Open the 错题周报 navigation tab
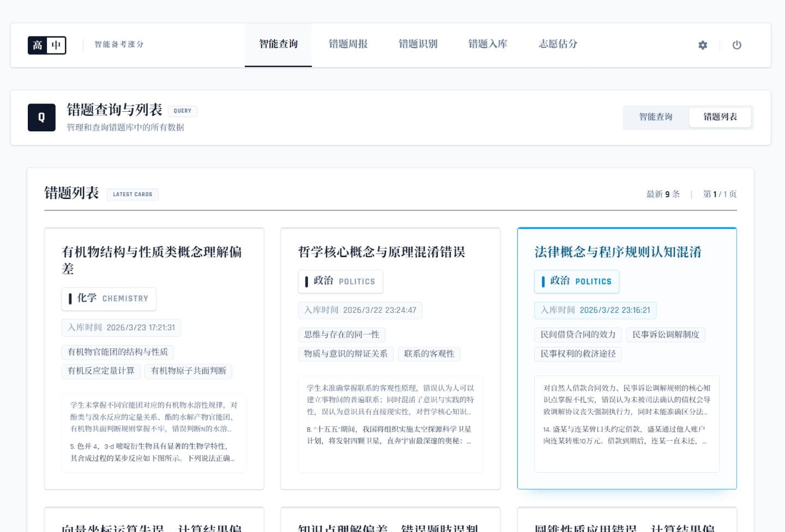785x532 pixels. 348,44
